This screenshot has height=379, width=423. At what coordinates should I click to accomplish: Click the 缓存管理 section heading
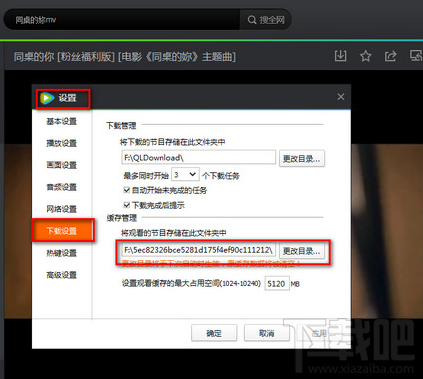pyautogui.click(x=122, y=218)
